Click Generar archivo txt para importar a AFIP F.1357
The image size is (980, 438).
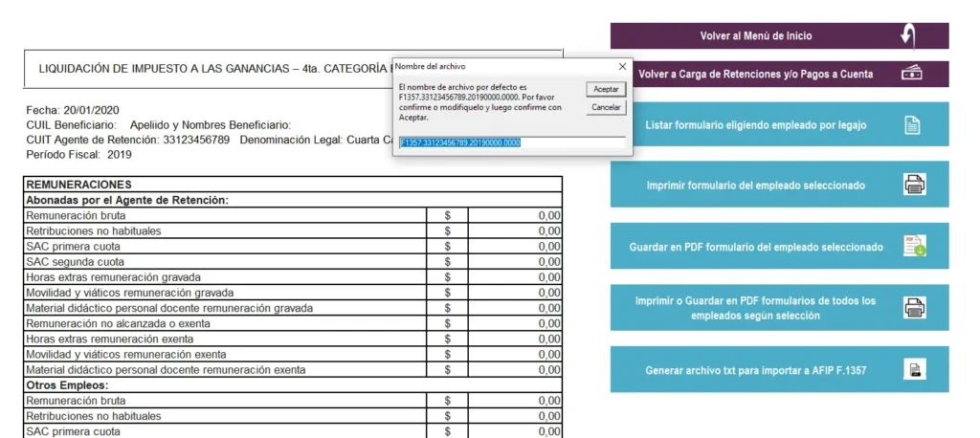coord(779,369)
